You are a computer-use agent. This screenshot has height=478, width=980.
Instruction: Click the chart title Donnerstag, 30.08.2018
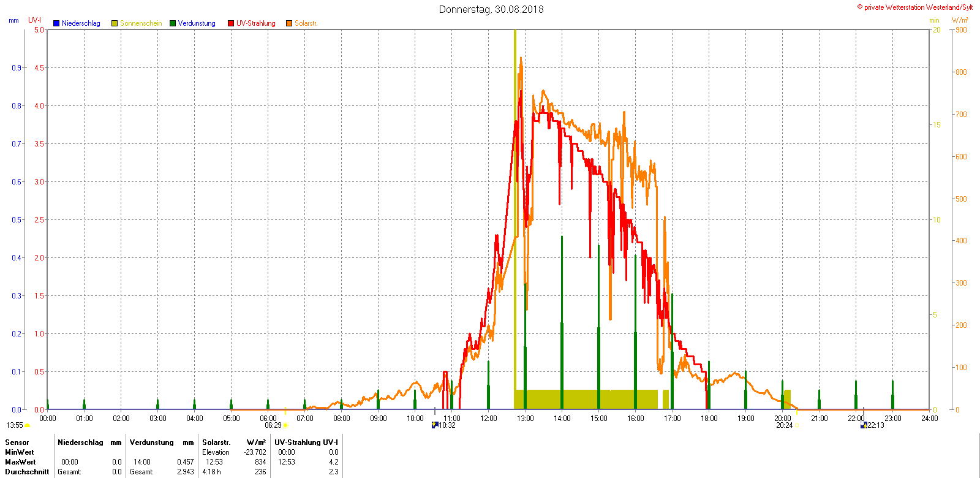[491, 9]
